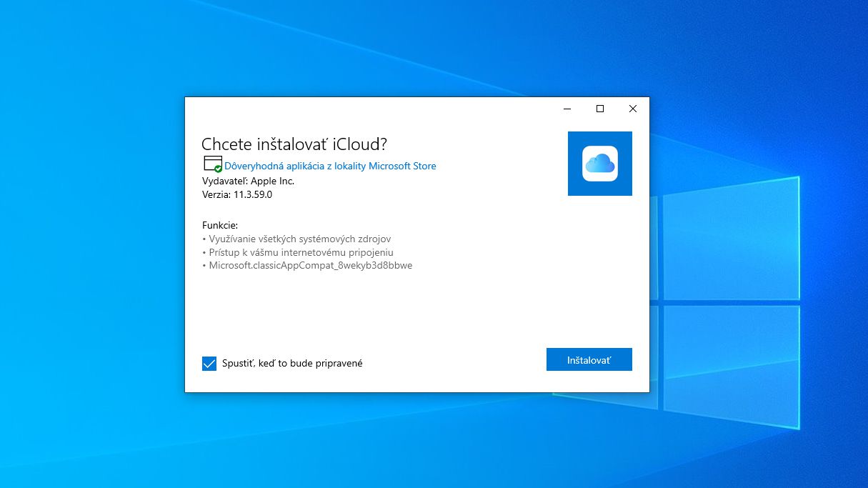
Task: Minimize the installer window
Action: point(567,109)
